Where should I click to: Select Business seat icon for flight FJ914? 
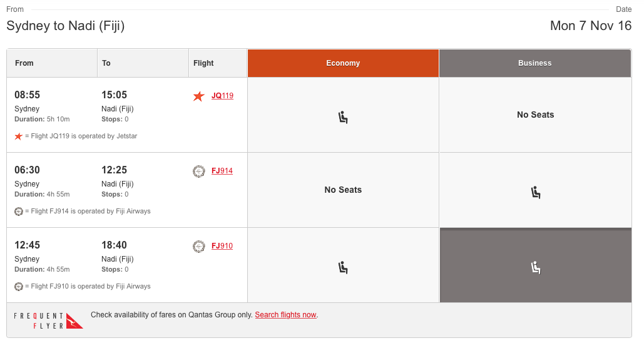click(x=536, y=192)
